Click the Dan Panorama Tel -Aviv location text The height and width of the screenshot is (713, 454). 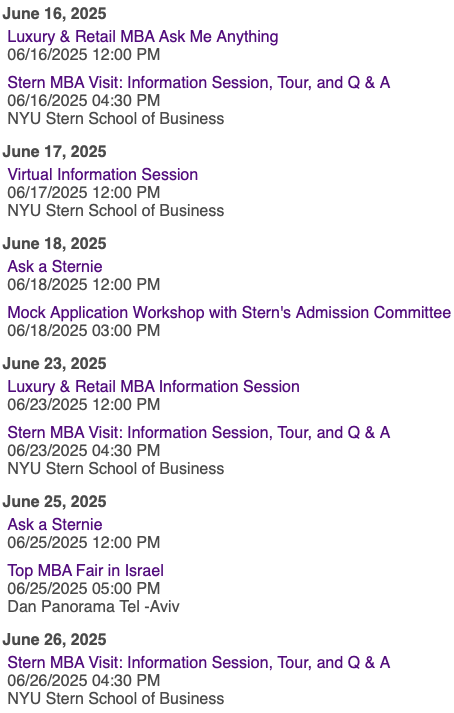pyautogui.click(x=94, y=606)
